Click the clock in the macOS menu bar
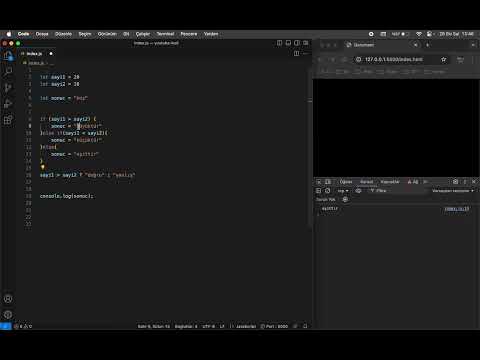Image resolution: width=480 pixels, height=360 pixels. (x=456, y=34)
